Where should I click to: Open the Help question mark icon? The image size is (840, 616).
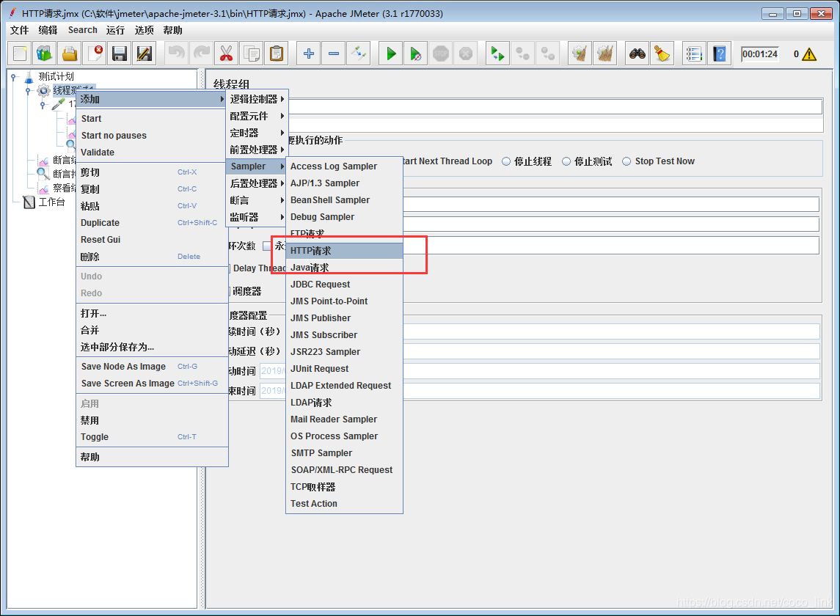720,54
